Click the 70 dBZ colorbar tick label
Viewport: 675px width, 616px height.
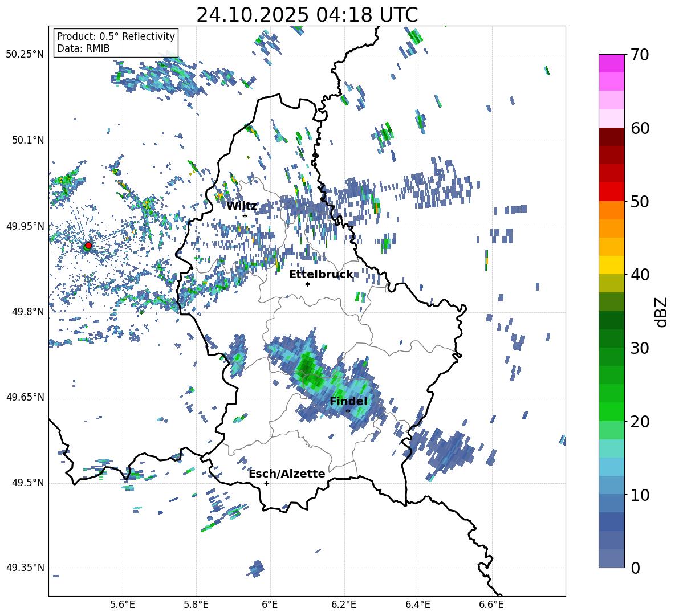(640, 55)
